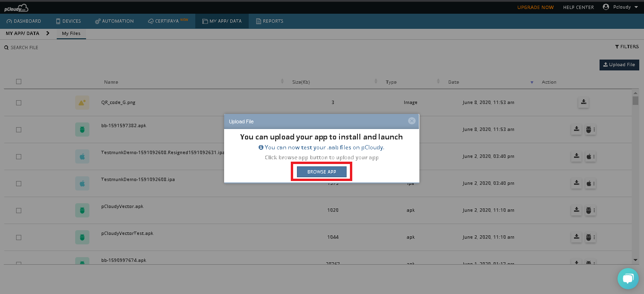Open Android install options for bb-1591597382.apk
Viewport: 644px width, 294px height.
coord(590,129)
